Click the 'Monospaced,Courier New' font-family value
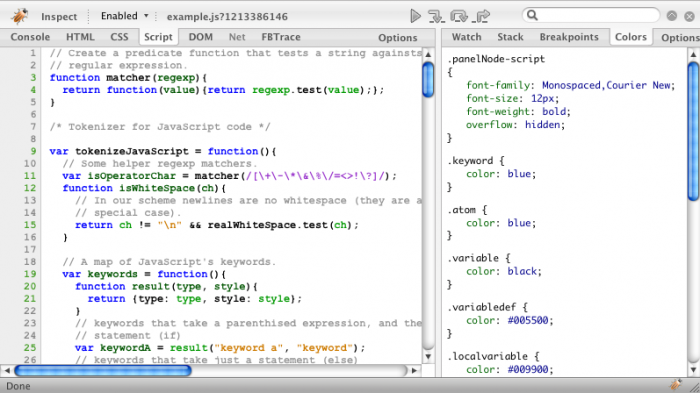This screenshot has width=700, height=393. 606,85
